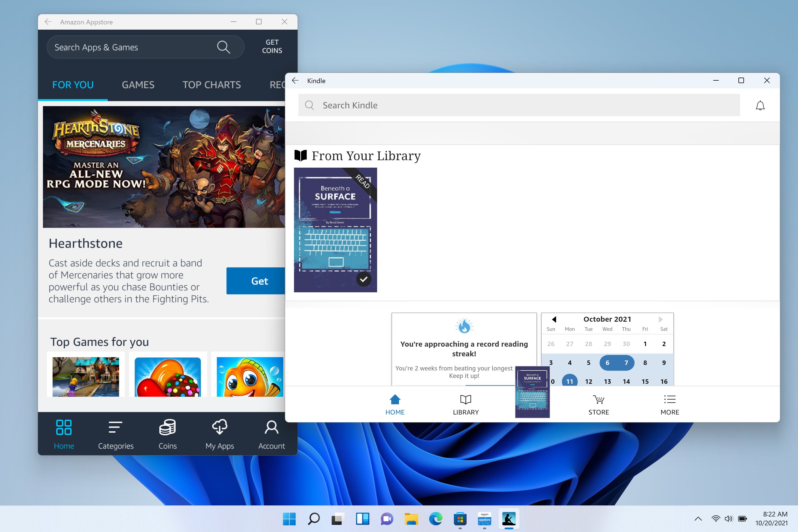Select TOP CHARTS tab in Appstore
Image resolution: width=798 pixels, height=532 pixels.
click(x=212, y=85)
